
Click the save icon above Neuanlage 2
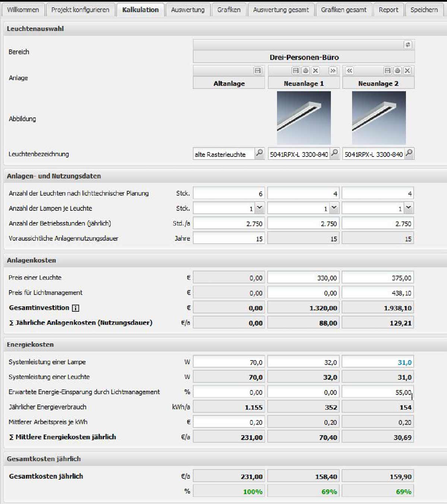pyautogui.click(x=388, y=71)
